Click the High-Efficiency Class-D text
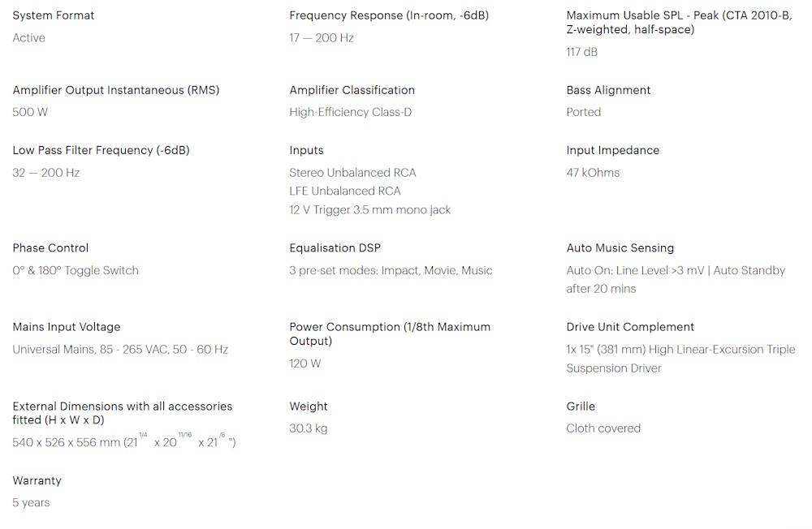 pos(351,112)
